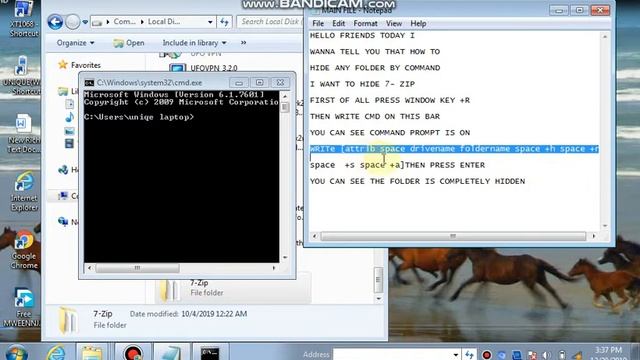Click the Notepad taskbar button
The width and height of the screenshot is (640, 360).
[171, 353]
